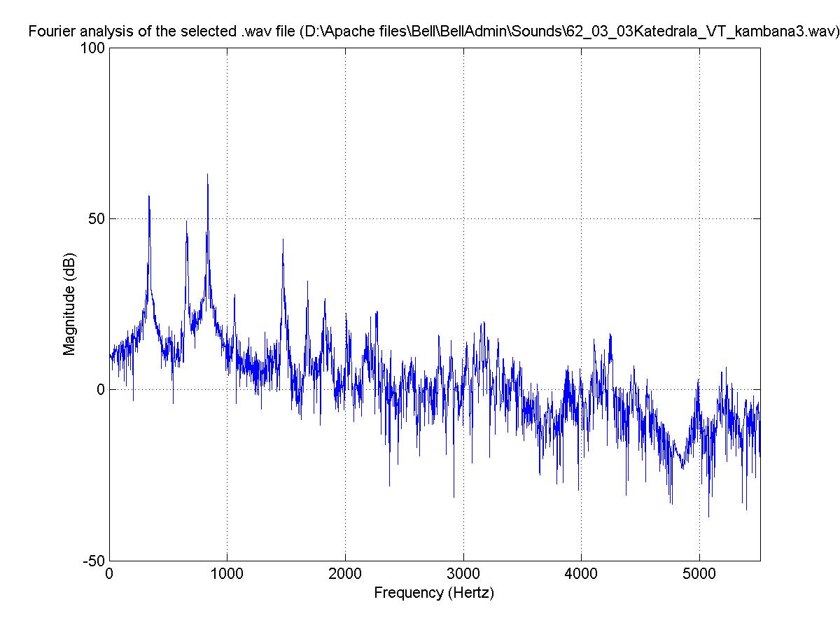Click the x-axis tick label 4000
Screen dimensions: 840x630
tap(581, 573)
